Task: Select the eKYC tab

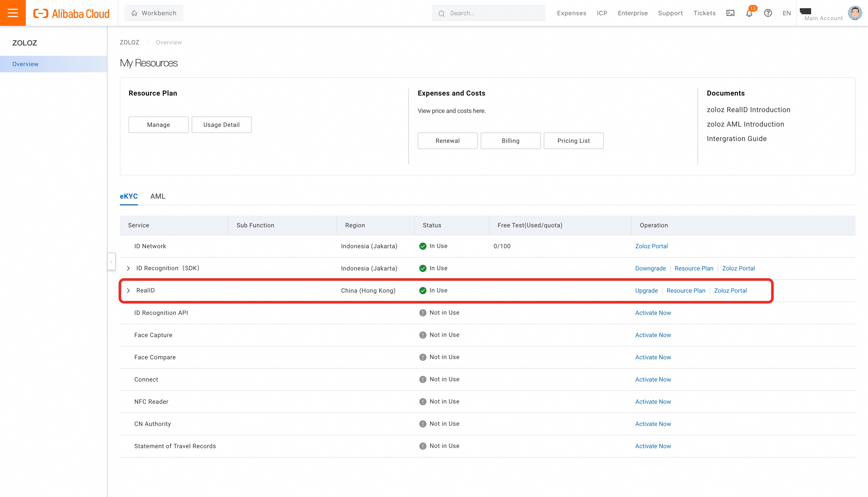Action: pyautogui.click(x=129, y=196)
